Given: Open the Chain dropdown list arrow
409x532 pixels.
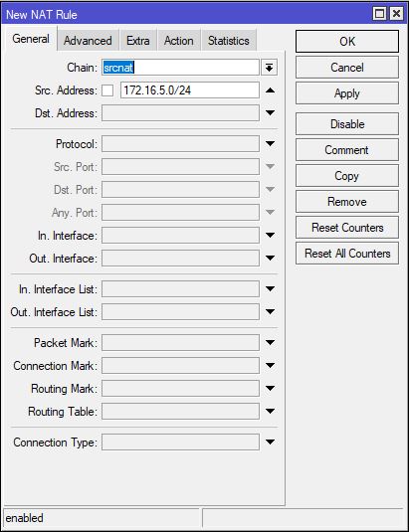Looking at the screenshot, I should point(269,68).
